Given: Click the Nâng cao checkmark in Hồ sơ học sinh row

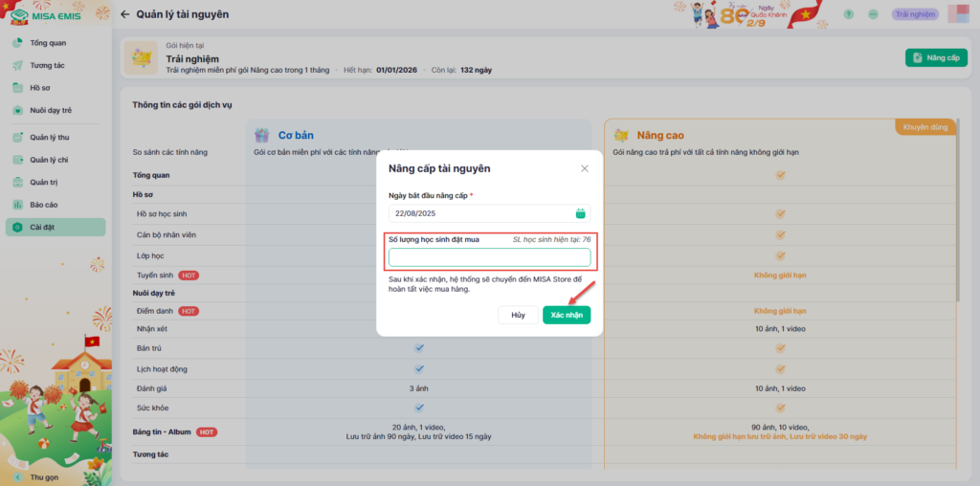Looking at the screenshot, I should (780, 213).
